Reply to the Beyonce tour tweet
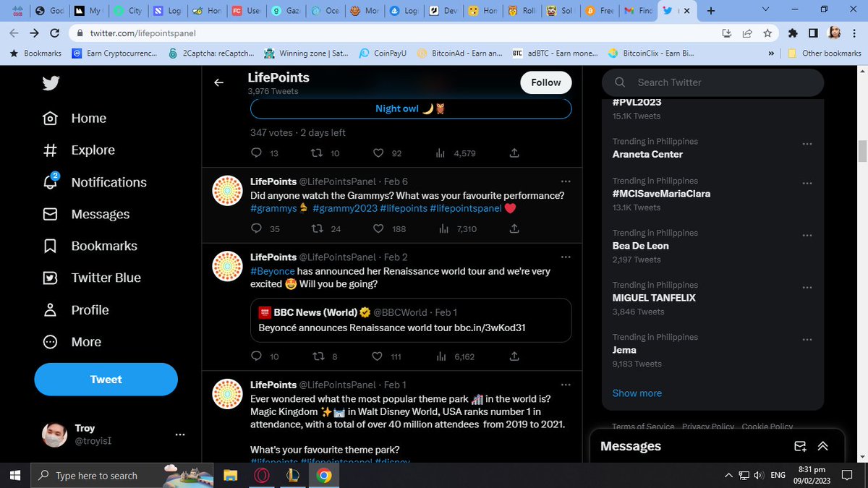Screen dimensions: 868x488 tap(256, 356)
